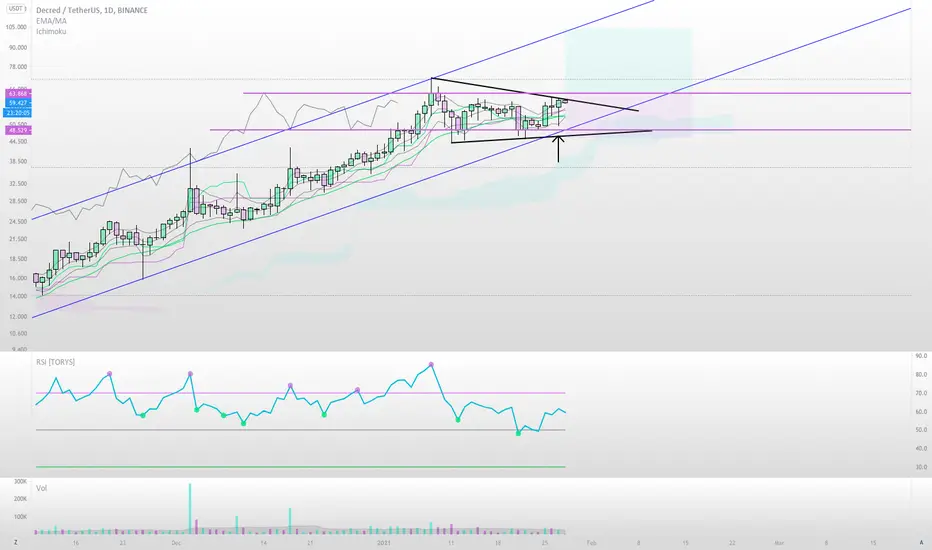932x550 pixels.
Task: Click the 50.0 RSI scale value
Action: point(921,430)
